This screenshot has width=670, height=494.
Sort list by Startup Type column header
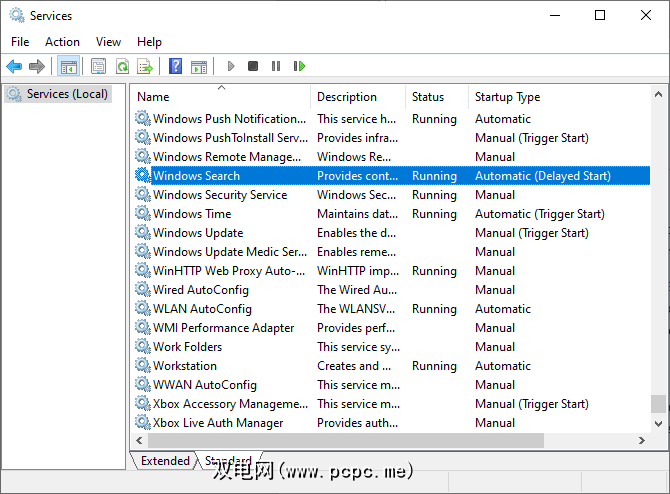pyautogui.click(x=507, y=97)
